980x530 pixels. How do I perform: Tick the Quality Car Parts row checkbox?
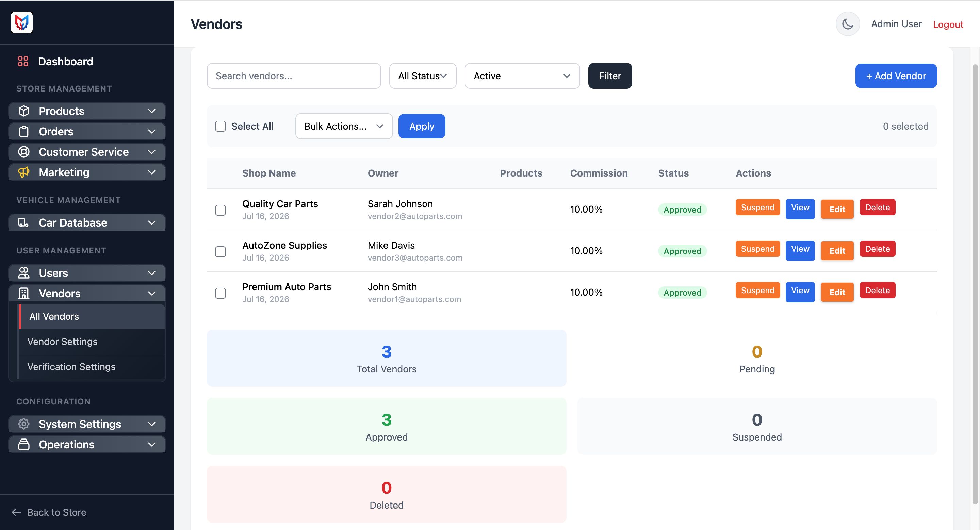click(220, 210)
